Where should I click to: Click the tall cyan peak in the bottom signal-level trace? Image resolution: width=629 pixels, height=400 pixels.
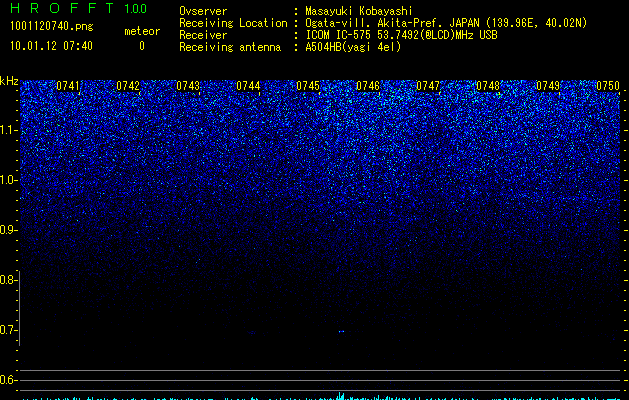click(x=341, y=396)
